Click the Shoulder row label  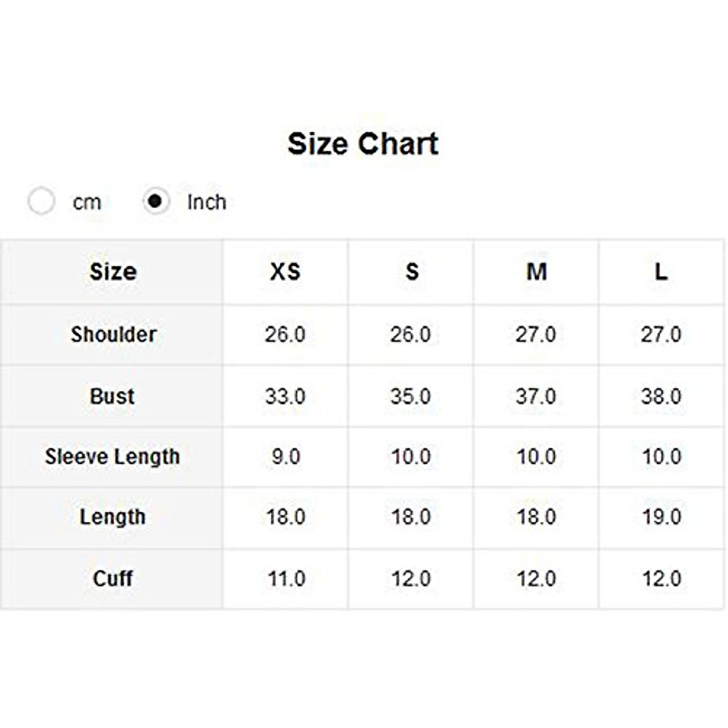tap(113, 334)
